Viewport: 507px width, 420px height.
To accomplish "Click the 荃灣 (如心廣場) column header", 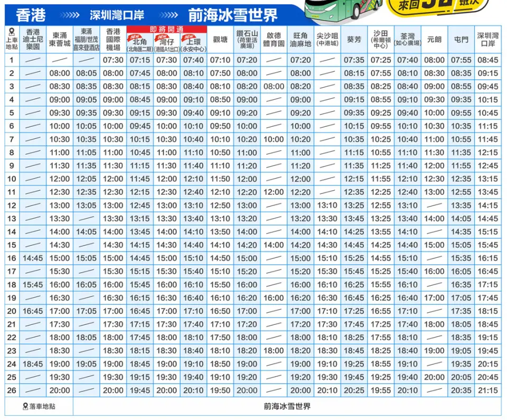I will tap(407, 40).
